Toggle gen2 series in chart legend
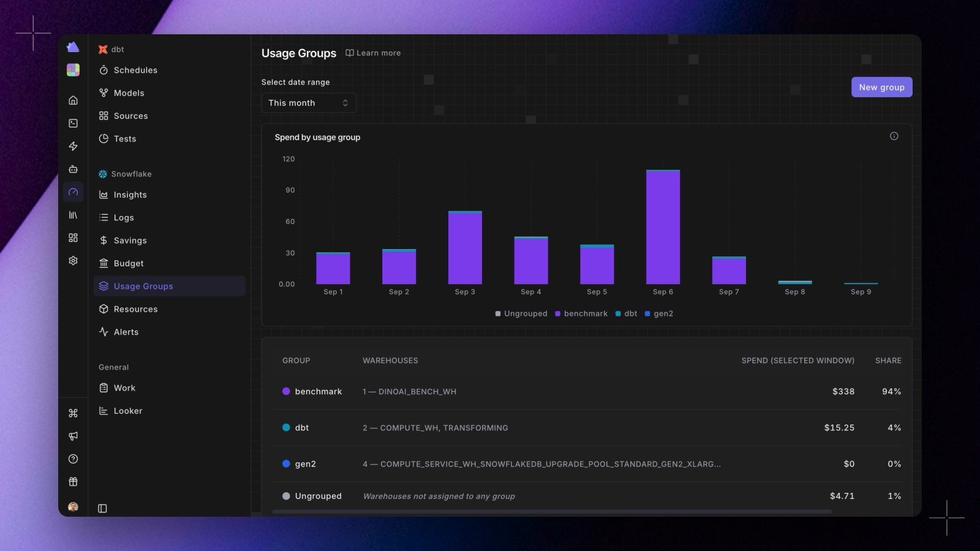Image resolution: width=980 pixels, height=551 pixels. 658,313
